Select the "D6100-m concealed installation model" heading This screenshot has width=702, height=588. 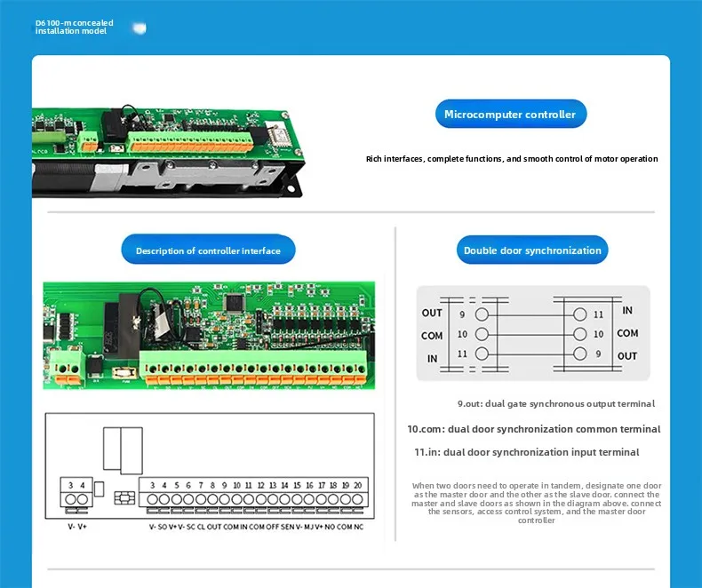75,27
